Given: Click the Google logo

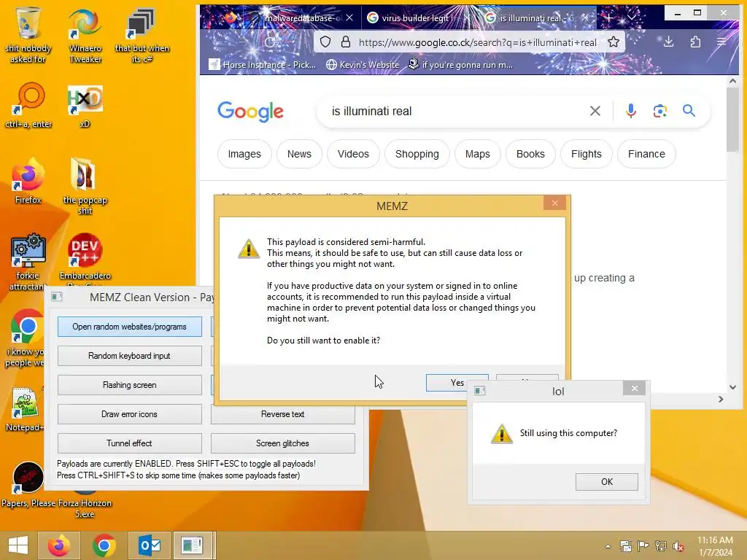Looking at the screenshot, I should pos(251,112).
